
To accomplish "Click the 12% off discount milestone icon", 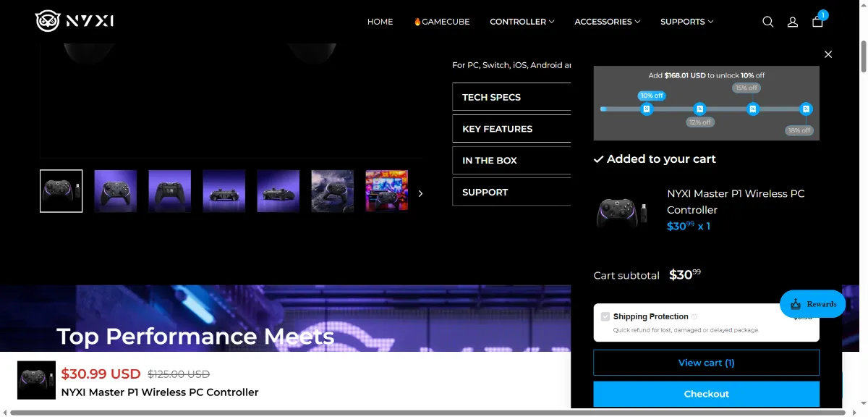I will coord(699,109).
